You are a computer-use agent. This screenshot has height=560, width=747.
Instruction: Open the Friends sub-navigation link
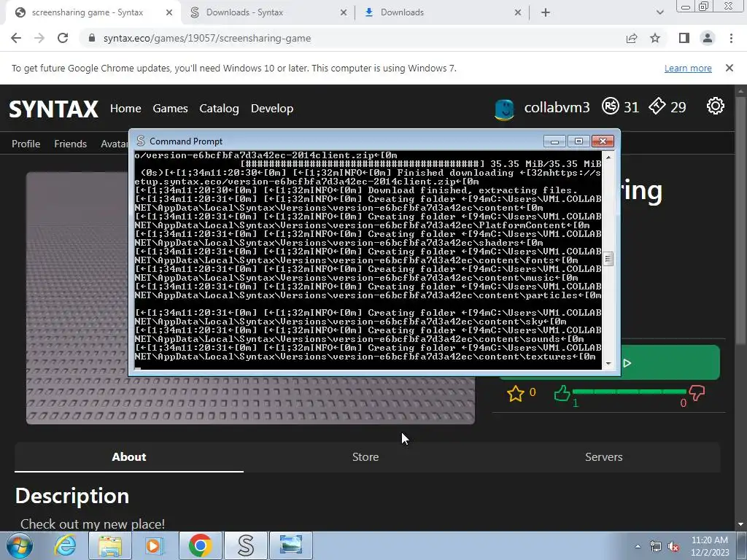tap(71, 144)
